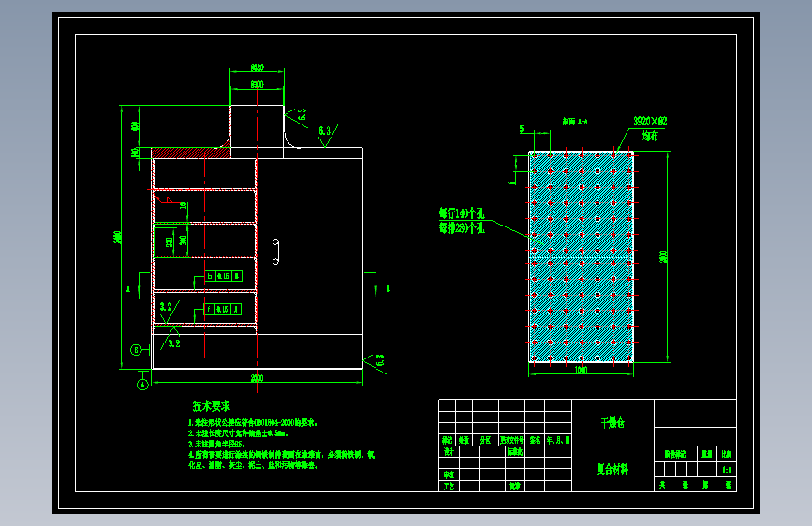The width and height of the screenshot is (812, 526).
Task: Select the '每排280个孔' annotation
Action: (x=462, y=227)
